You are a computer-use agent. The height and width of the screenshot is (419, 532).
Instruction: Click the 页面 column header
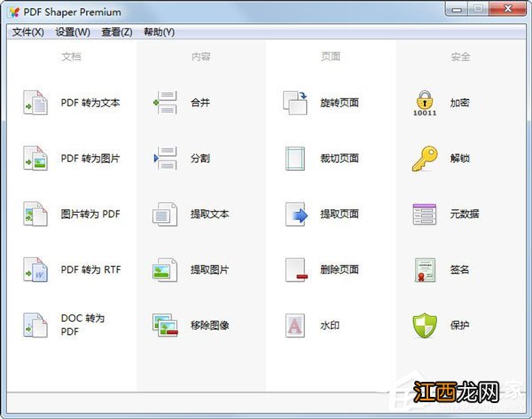331,57
